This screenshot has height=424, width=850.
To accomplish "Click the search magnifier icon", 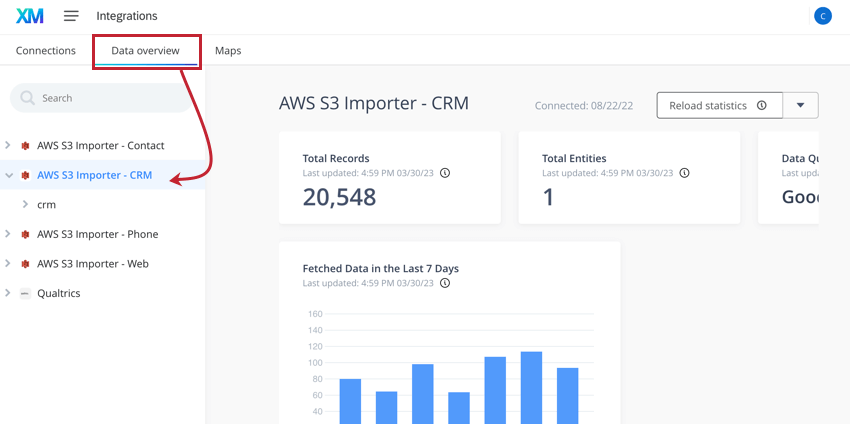I will coord(27,98).
